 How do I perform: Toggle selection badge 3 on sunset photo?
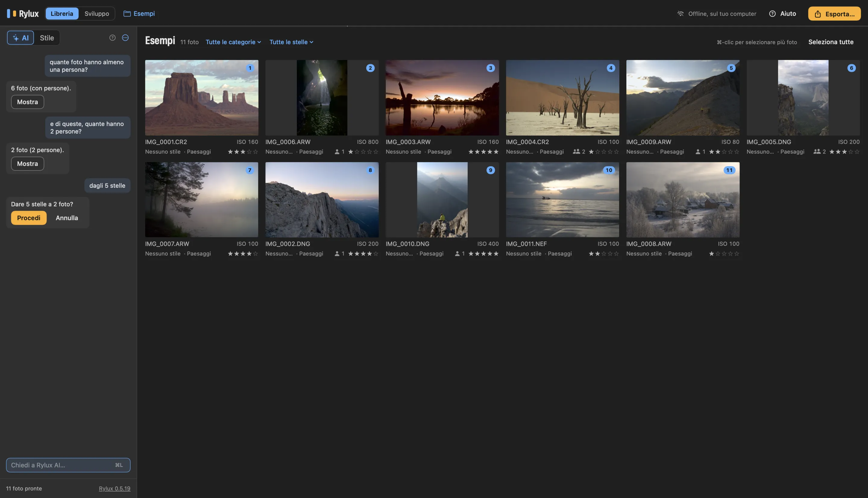[491, 68]
